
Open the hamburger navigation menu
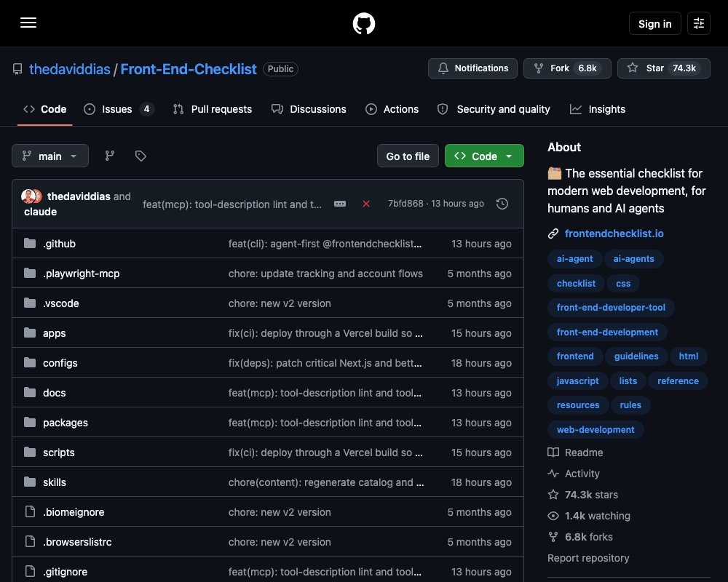point(28,23)
